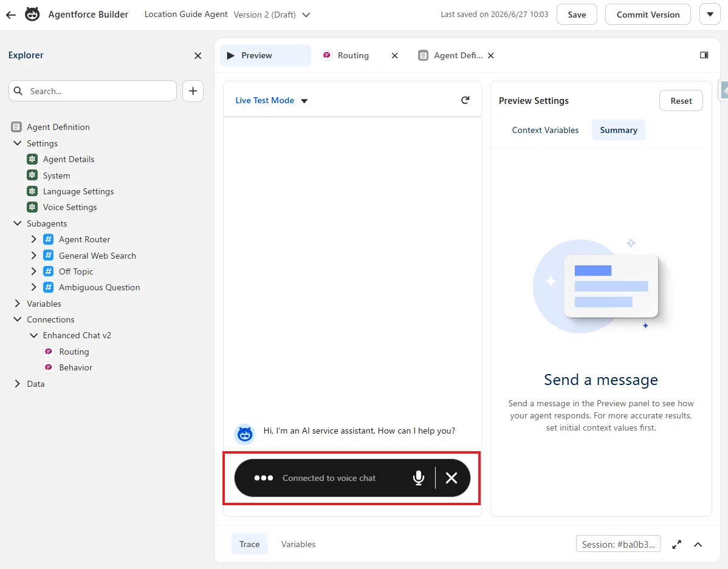Viewport: 728px width, 569px height.
Task: Collapse Enhanced Chat v2 node
Action: (33, 335)
